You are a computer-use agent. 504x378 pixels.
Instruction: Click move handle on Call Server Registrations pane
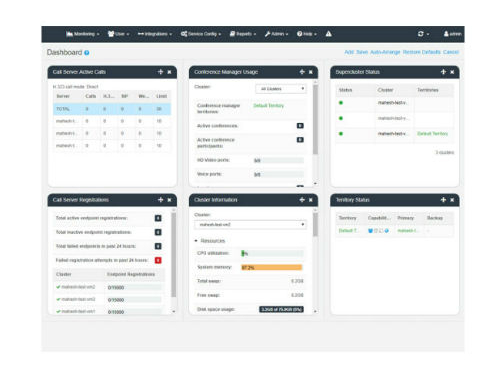pos(160,200)
